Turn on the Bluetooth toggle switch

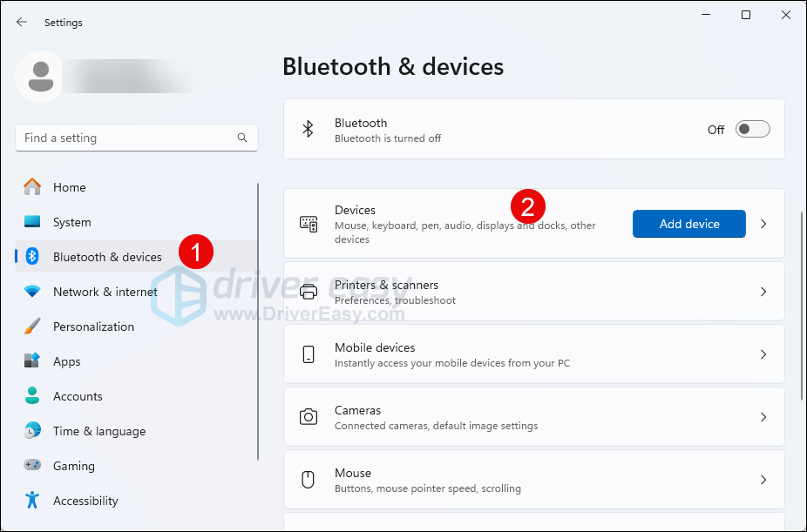tap(752, 129)
